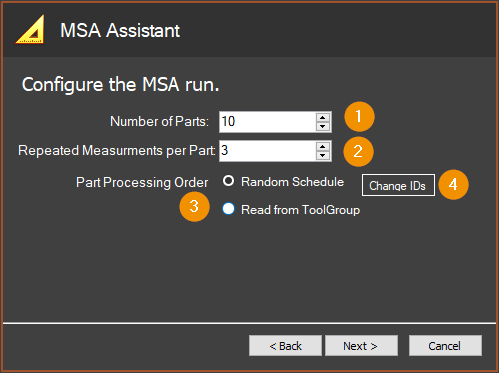Open the Change IDs dialog
The image size is (499, 373).
(x=398, y=185)
